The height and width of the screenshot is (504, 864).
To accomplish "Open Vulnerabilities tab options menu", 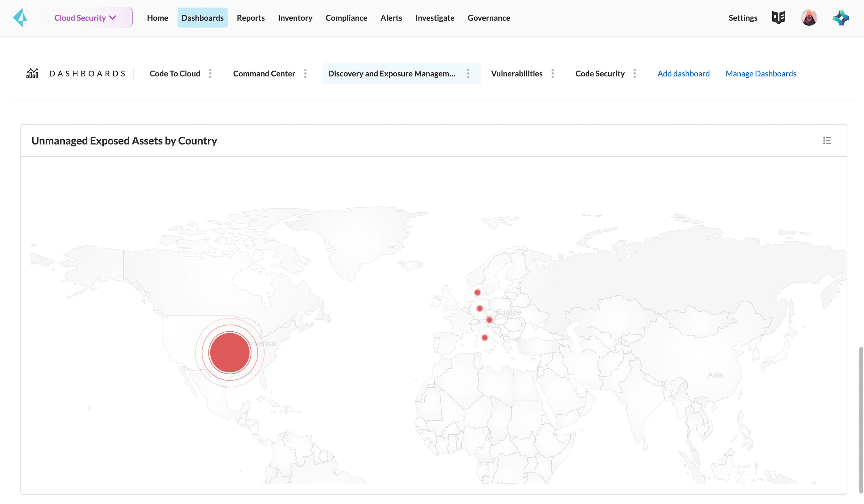I will (x=552, y=73).
